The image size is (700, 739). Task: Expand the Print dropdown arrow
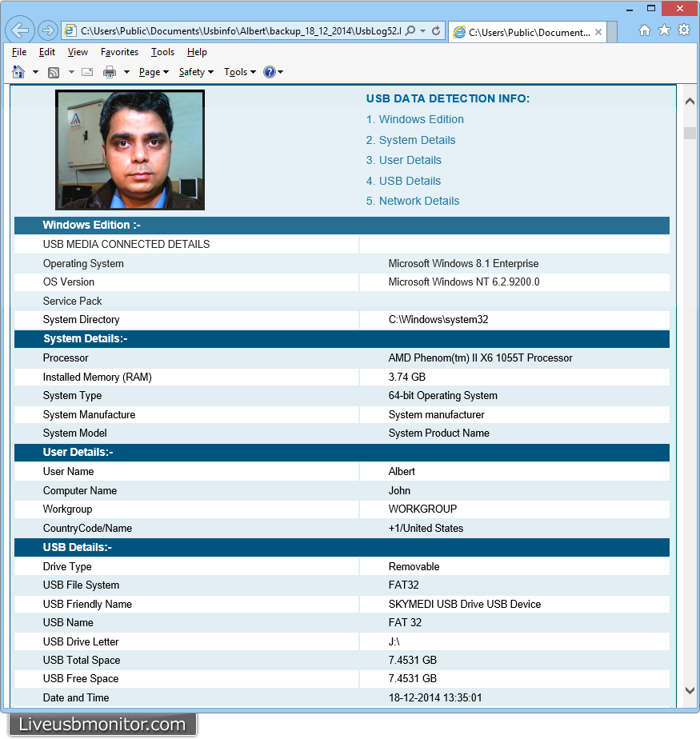[126, 72]
